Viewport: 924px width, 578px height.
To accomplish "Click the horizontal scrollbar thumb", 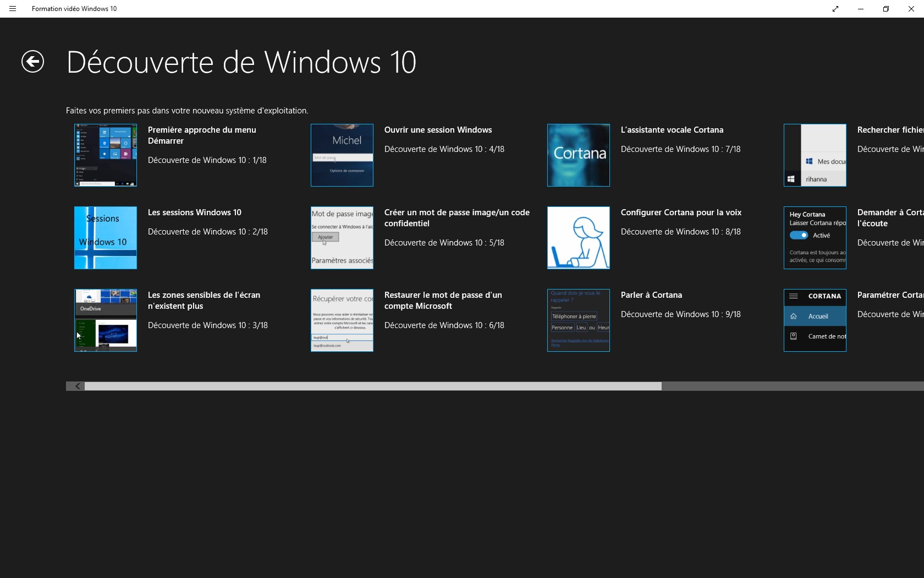I will click(373, 386).
